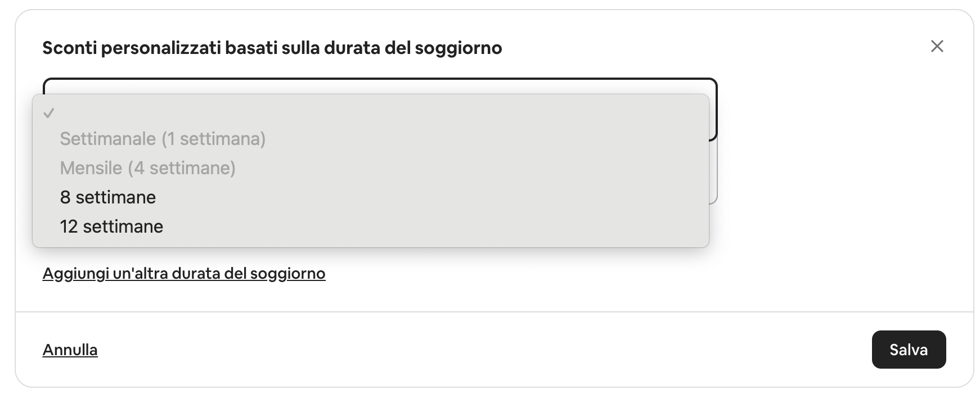Click the words "durata del soggiorno" in the title

point(413,48)
